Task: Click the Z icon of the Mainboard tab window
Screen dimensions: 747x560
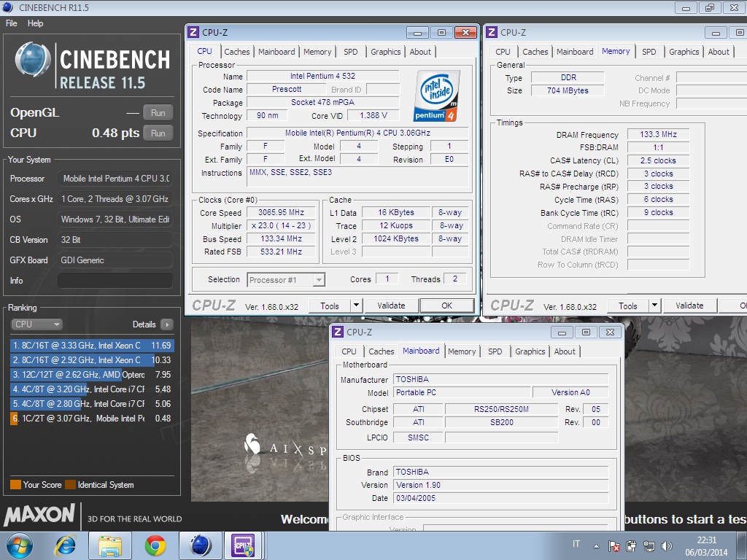Action: click(337, 332)
